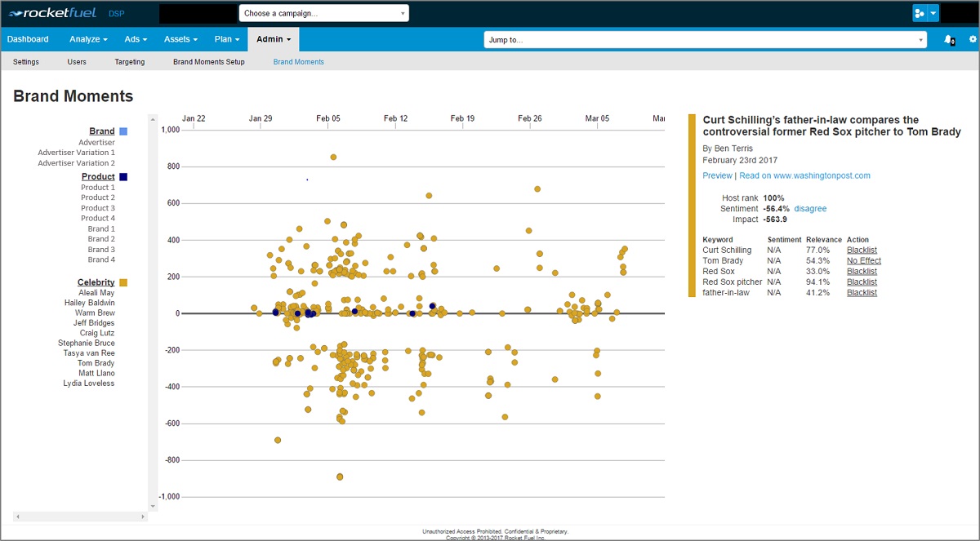Select Product 4 in legend
Image resolution: width=980 pixels, height=541 pixels.
tap(98, 218)
